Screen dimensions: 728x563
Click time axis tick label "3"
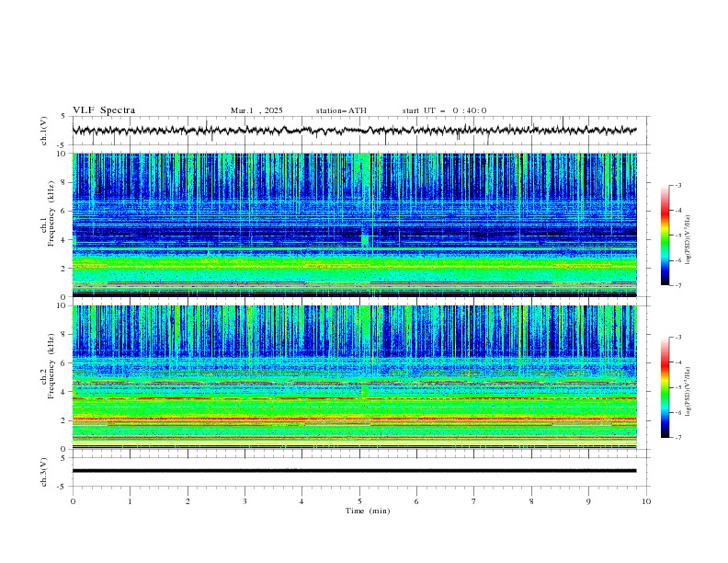point(245,501)
